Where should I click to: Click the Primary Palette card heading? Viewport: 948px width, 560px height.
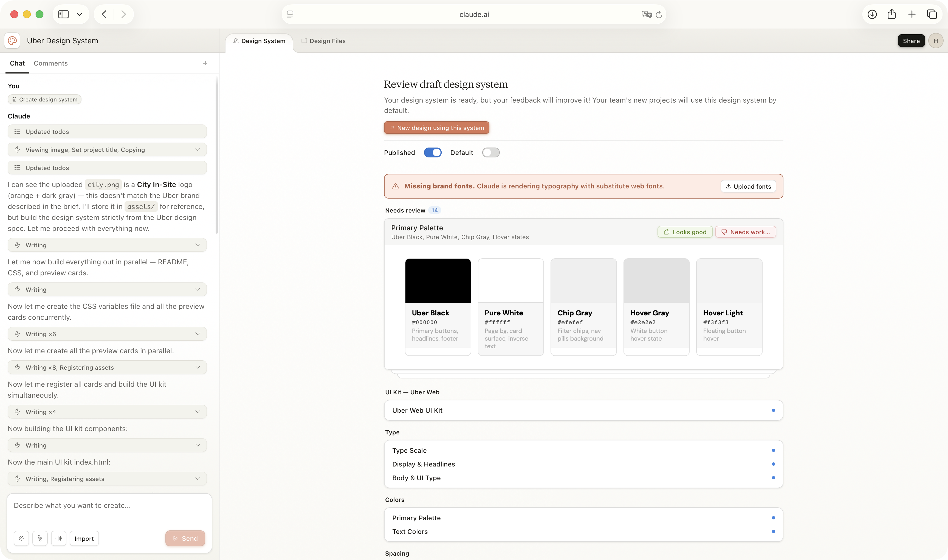417,228
